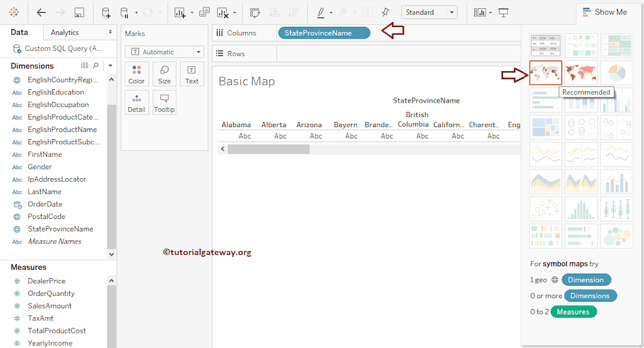Open the New Worksheet dropdown arrow
Image resolution: width=644 pixels, height=348 pixels.
pos(192,13)
